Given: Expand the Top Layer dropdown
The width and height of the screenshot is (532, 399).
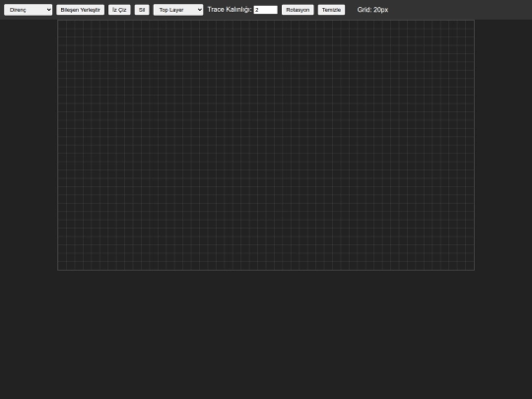Looking at the screenshot, I should tap(178, 10).
